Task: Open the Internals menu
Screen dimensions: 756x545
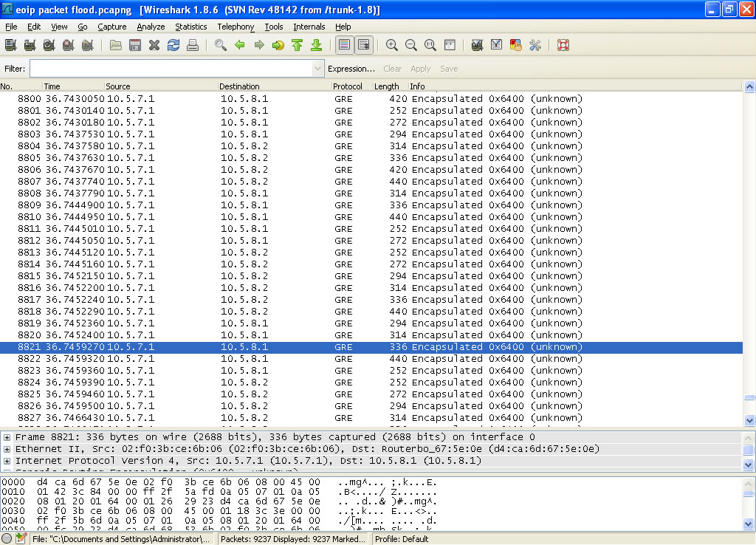Action: click(x=309, y=27)
